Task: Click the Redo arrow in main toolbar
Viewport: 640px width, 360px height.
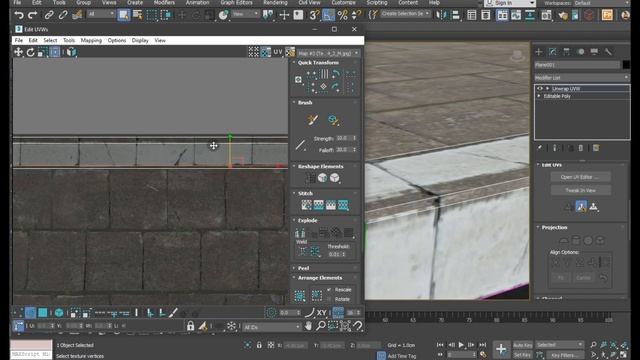Action: pos(33,15)
